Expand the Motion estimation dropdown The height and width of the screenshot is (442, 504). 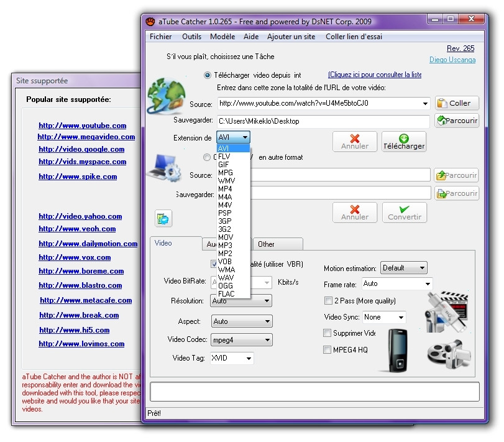[403, 268]
